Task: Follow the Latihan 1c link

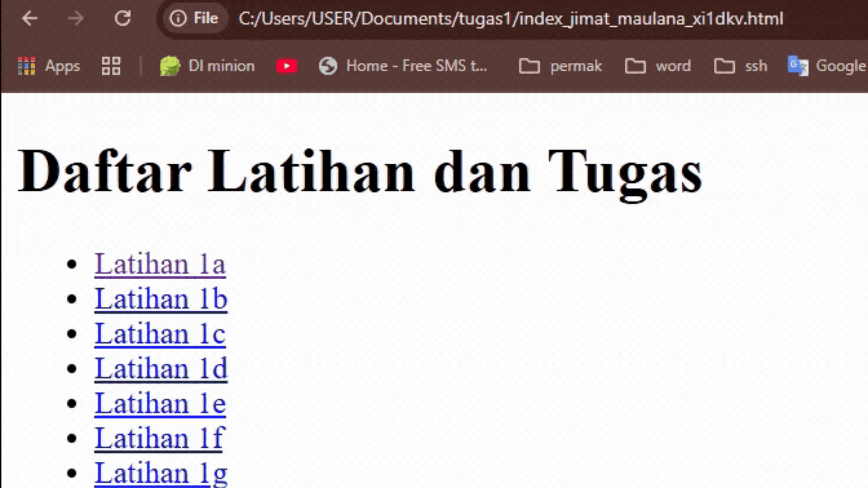Action: pos(160,333)
